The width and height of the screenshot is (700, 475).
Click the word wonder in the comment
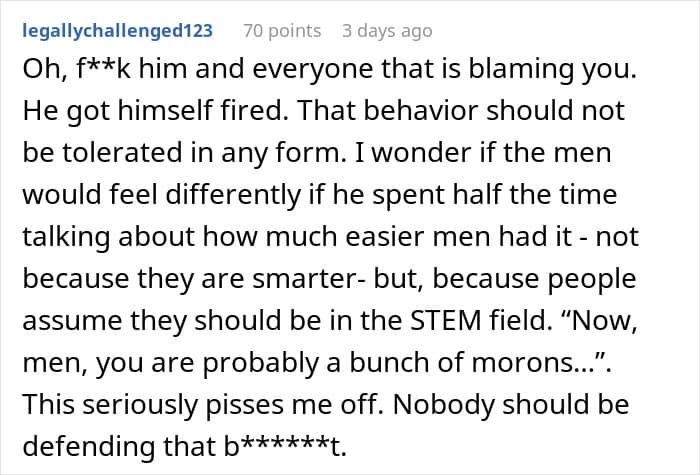click(x=417, y=153)
